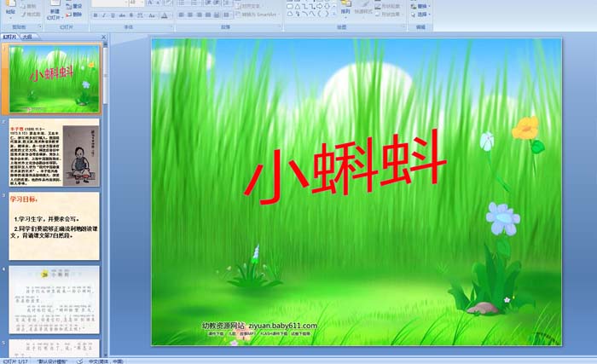Select the Right Brace shape

pos(327,14)
